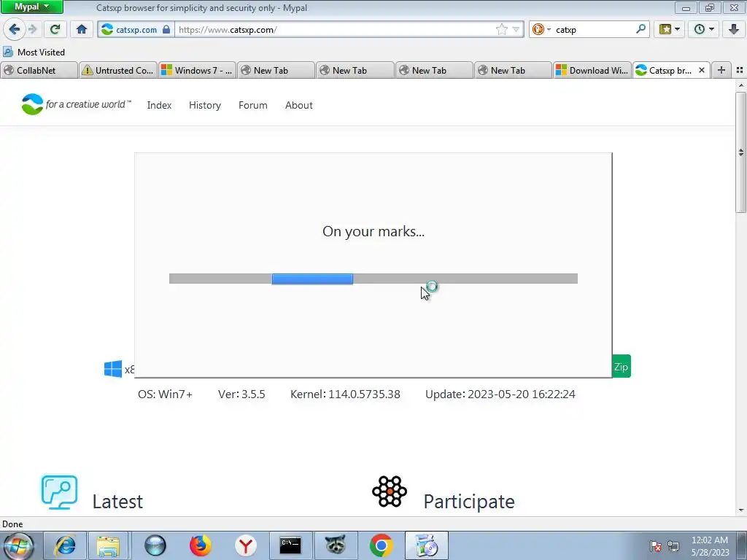Screen dimensions: 747x560
Task: Click the green Zip download button
Action: tap(622, 367)
